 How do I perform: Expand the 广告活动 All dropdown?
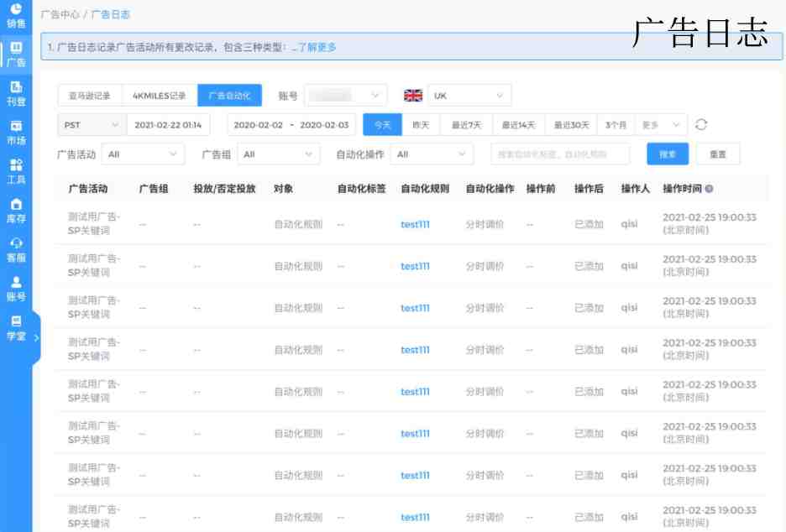(x=143, y=154)
